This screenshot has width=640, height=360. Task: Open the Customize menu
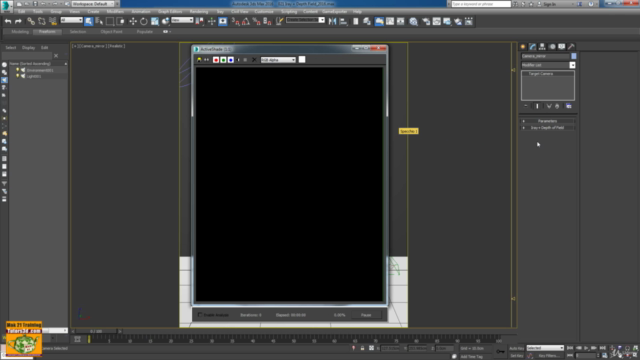click(264, 11)
